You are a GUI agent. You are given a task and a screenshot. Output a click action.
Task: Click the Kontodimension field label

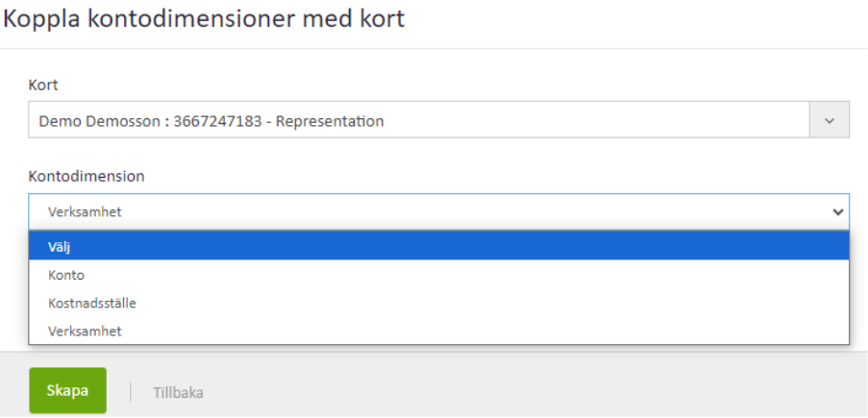[x=87, y=176]
